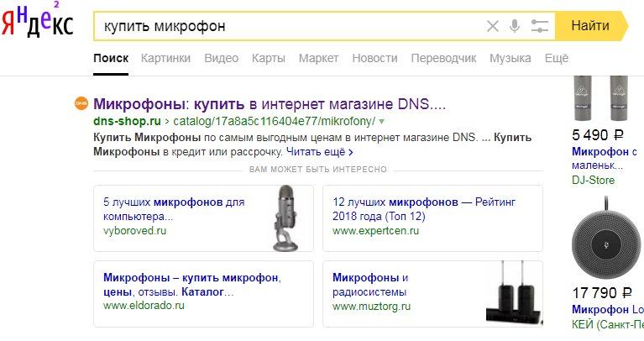The width and height of the screenshot is (644, 341).
Task: Click the www.eldorado.ru address
Action: (144, 306)
